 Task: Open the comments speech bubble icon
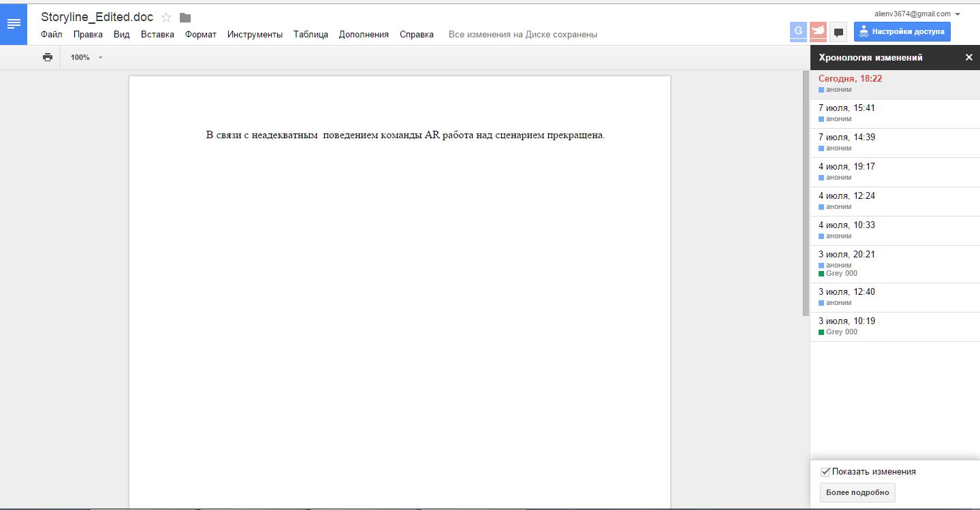(839, 31)
